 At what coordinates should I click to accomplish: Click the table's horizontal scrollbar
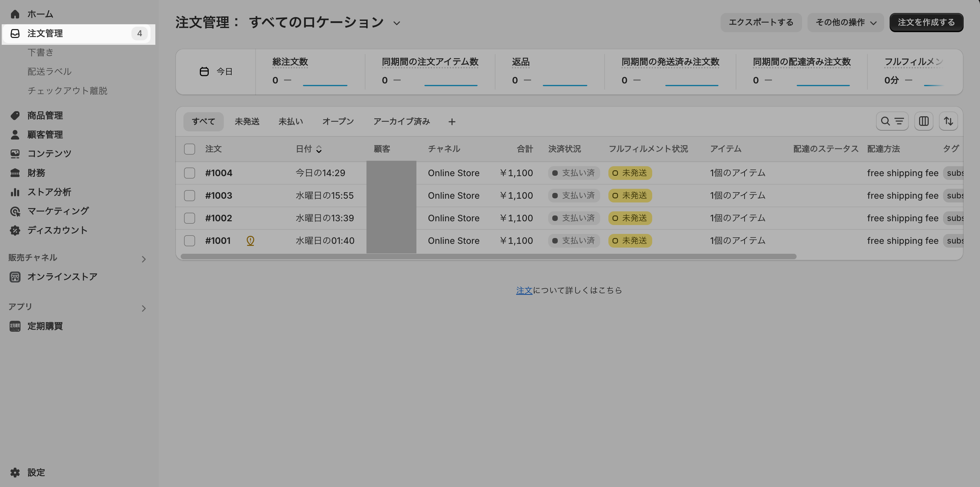(x=488, y=256)
